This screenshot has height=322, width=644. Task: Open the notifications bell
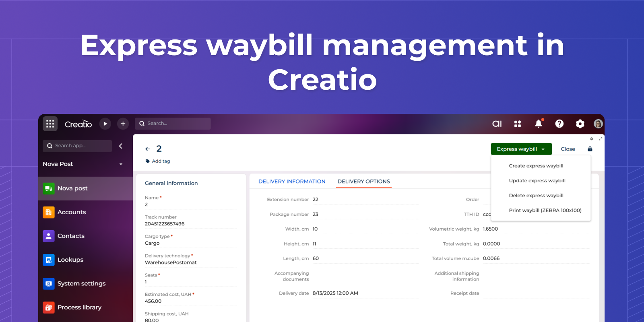click(539, 123)
